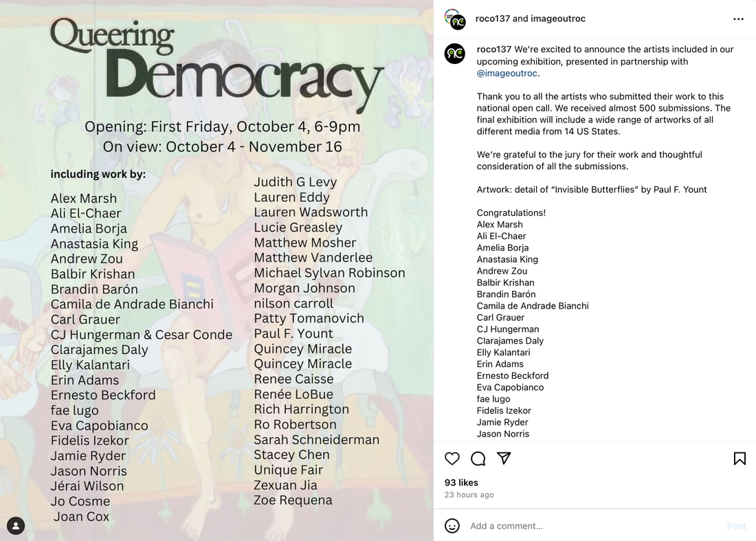
Task: Show tagged people icon on image
Action: coord(16,526)
